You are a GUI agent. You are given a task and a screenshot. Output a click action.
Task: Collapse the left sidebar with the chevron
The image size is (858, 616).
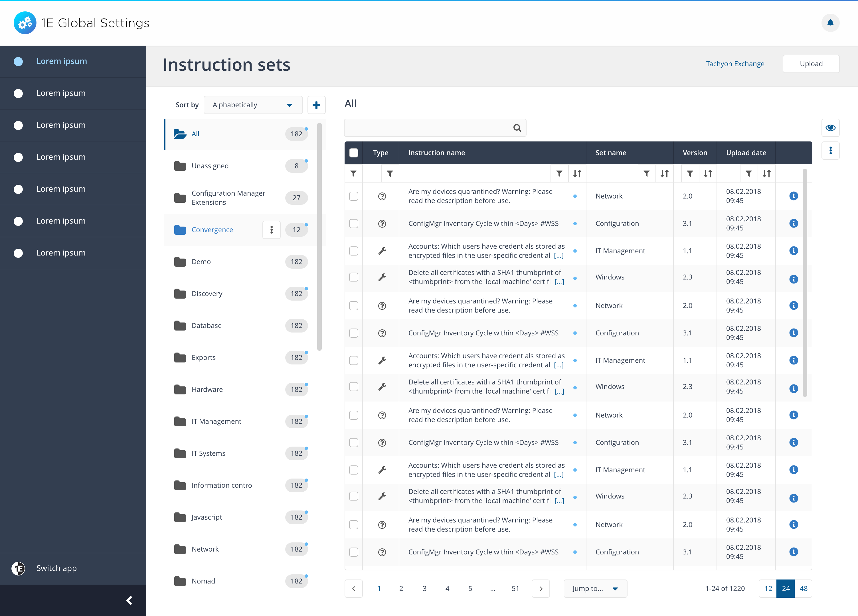(x=129, y=600)
